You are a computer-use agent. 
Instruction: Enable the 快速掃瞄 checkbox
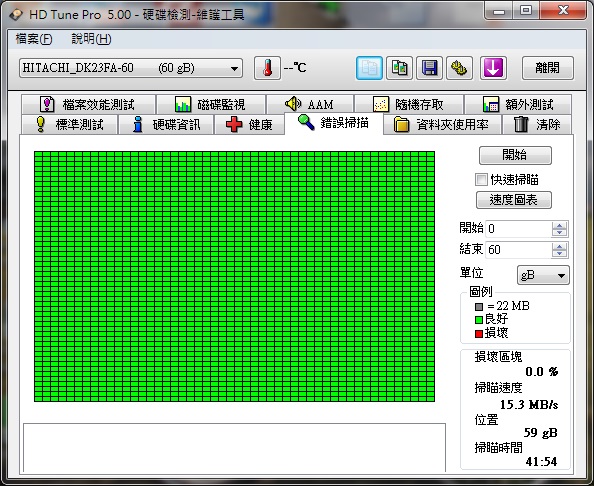tap(481, 180)
